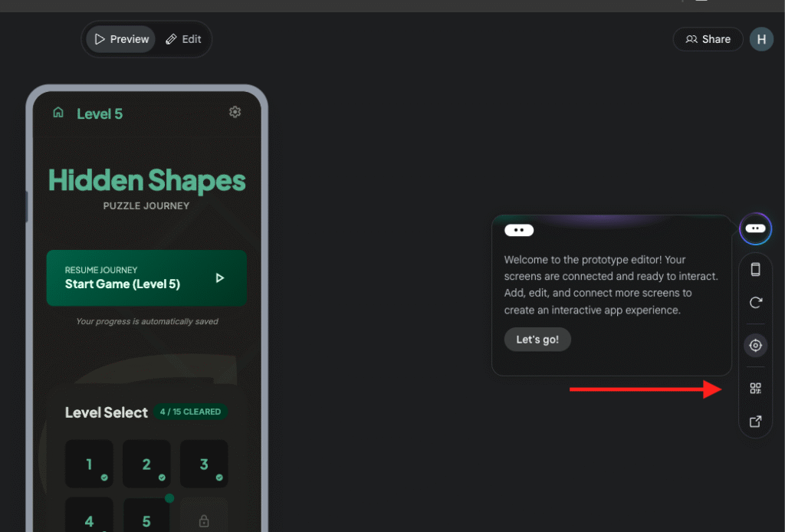Open prototype in new window icon
This screenshot has height=532, width=785.
click(755, 422)
